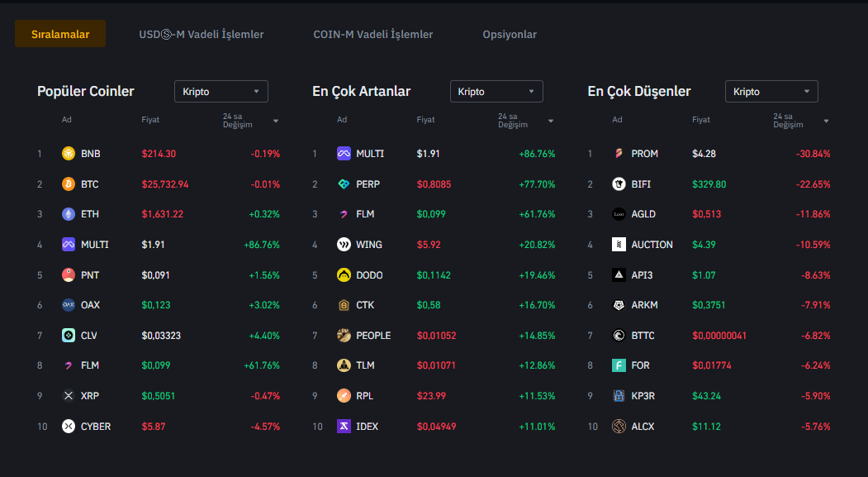Click the BNB coin icon
The width and height of the screenshot is (868, 477).
click(x=69, y=154)
